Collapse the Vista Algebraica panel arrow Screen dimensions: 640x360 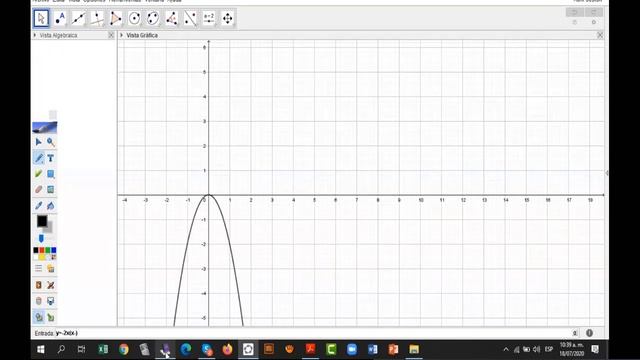coord(35,36)
